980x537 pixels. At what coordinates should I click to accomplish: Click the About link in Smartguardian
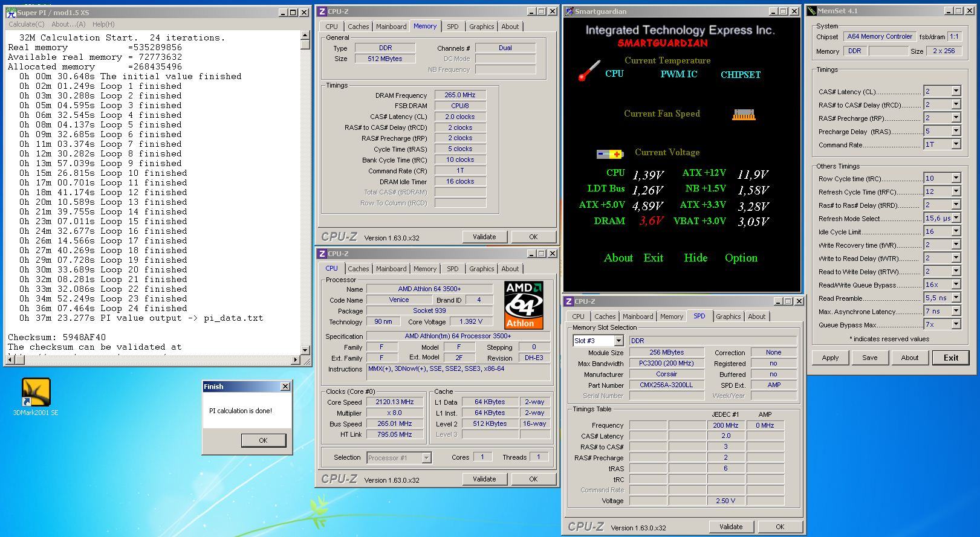click(x=618, y=258)
